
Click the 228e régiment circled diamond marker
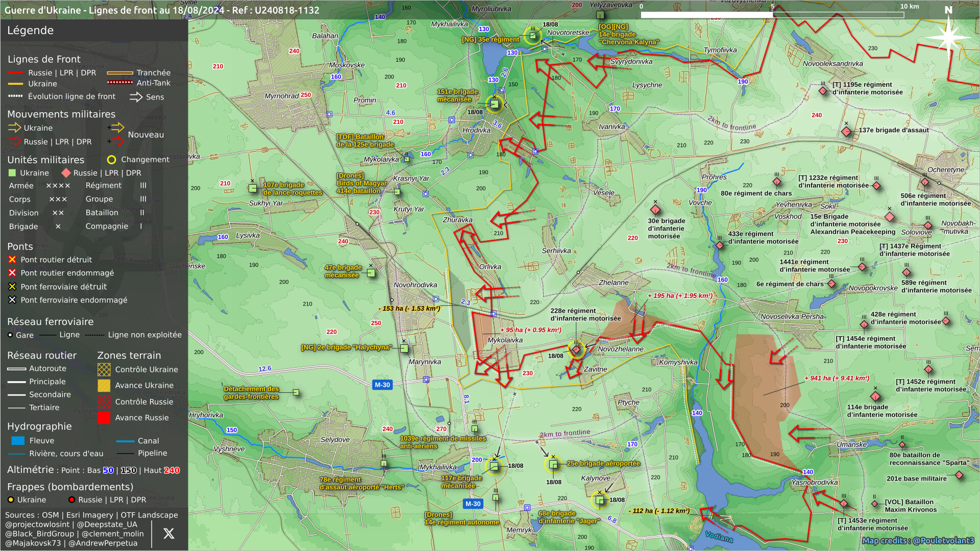pyautogui.click(x=576, y=349)
